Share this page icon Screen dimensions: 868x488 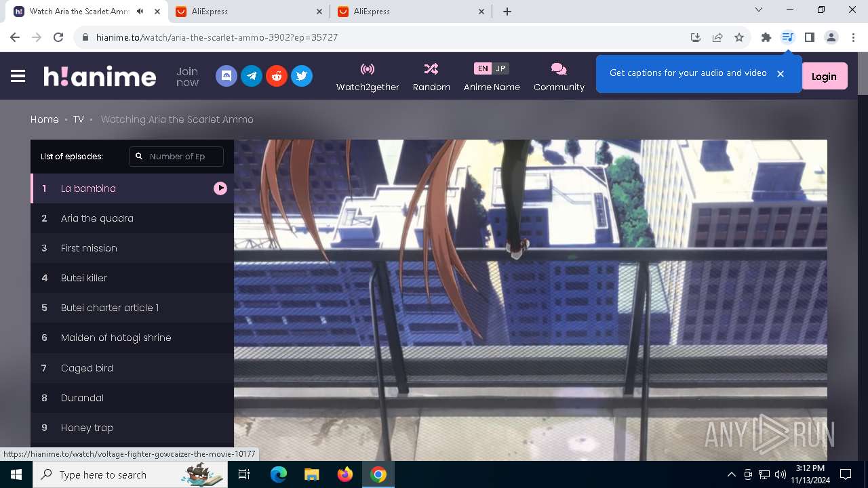717,37
